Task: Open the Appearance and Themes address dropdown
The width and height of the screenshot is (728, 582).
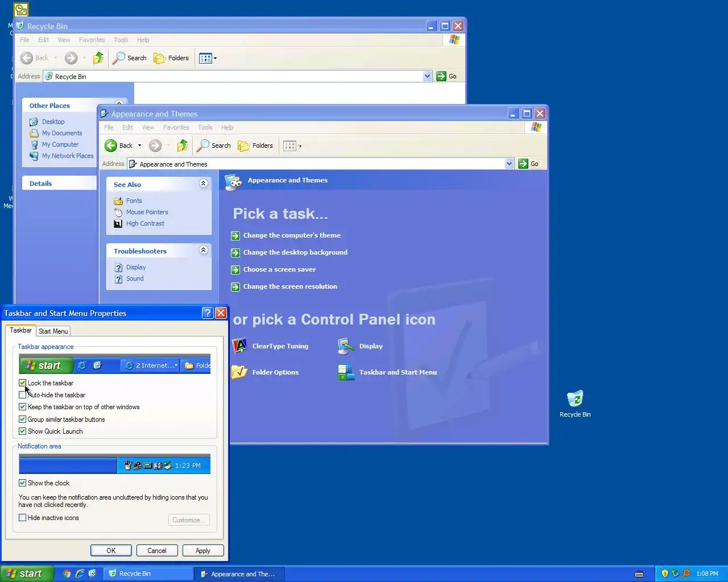Action: (509, 164)
